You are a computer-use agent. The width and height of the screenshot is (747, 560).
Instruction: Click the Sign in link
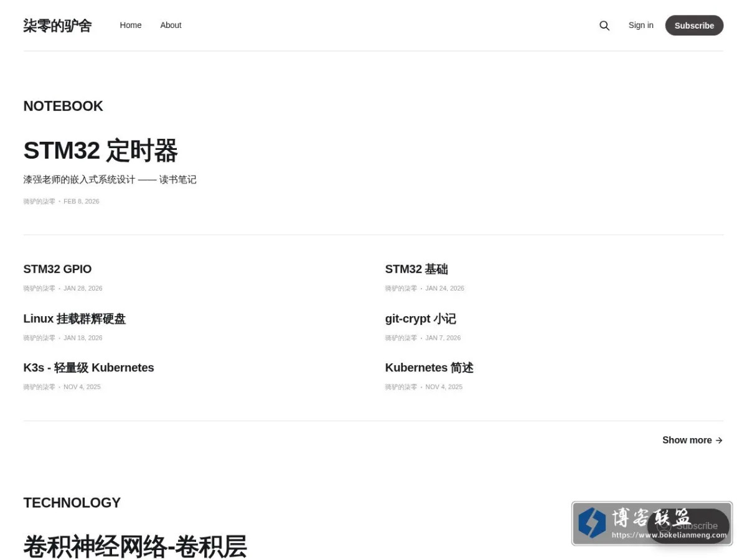click(x=641, y=26)
